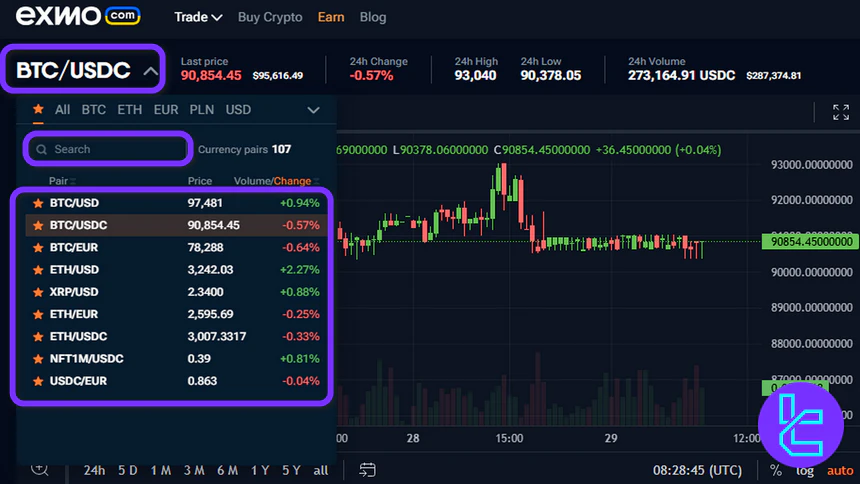The width and height of the screenshot is (860, 484).
Task: Switch to the USD pairs tab
Action: pyautogui.click(x=238, y=110)
